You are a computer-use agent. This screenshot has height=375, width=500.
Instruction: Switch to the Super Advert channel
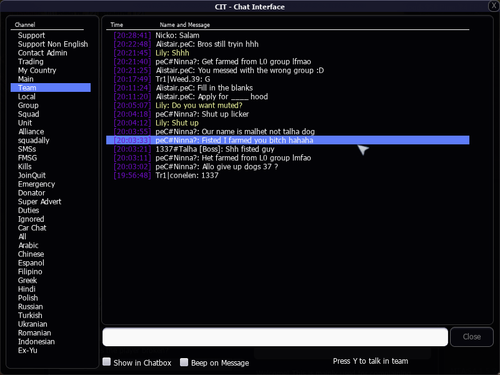tap(40, 202)
